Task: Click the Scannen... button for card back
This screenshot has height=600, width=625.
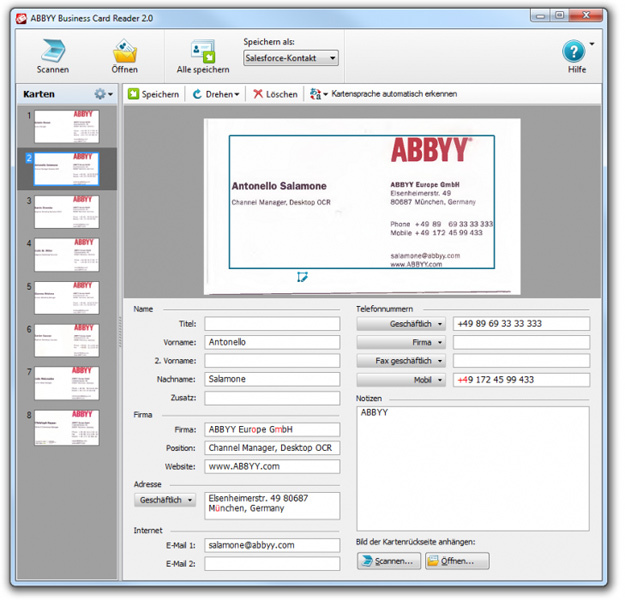Action: pyautogui.click(x=389, y=561)
